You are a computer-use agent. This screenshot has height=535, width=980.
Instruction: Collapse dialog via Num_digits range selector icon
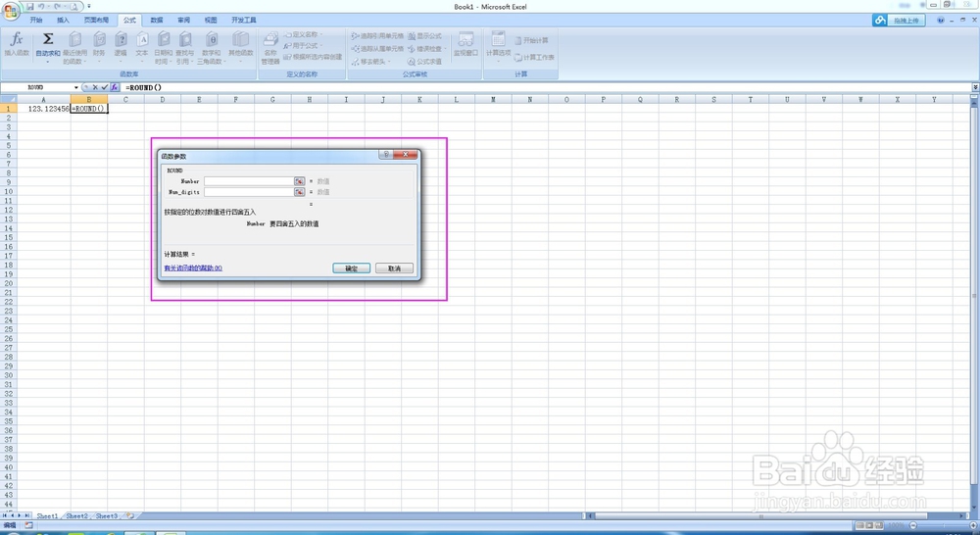[299, 192]
